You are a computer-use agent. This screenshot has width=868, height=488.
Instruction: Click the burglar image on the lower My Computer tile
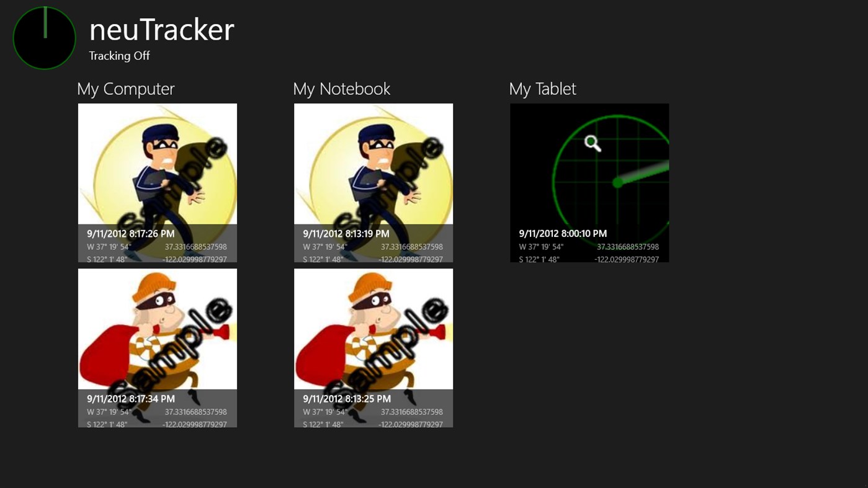(x=157, y=329)
